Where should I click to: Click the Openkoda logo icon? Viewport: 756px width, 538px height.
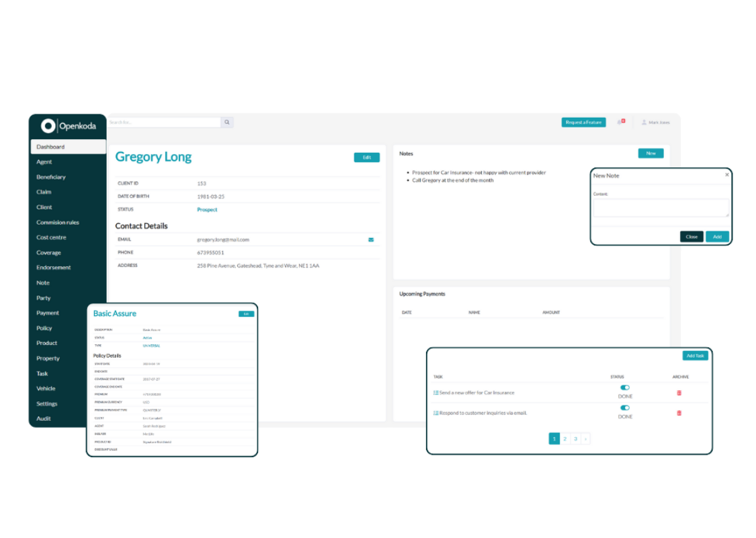click(46, 126)
